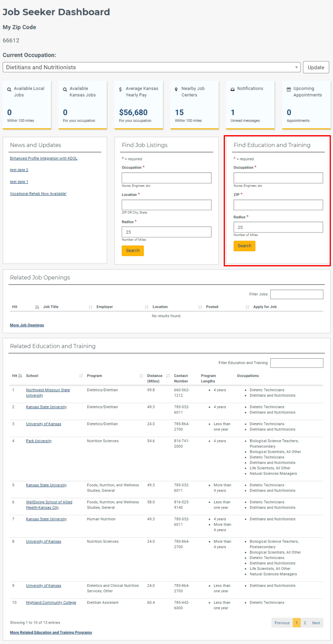Click the 'No results found.' message
The image size is (333, 644).
[x=166, y=316]
